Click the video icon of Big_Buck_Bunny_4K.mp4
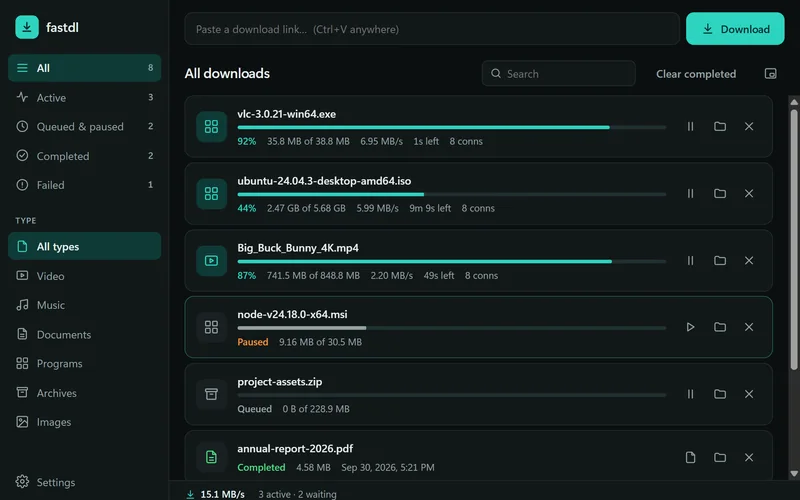 tap(211, 261)
